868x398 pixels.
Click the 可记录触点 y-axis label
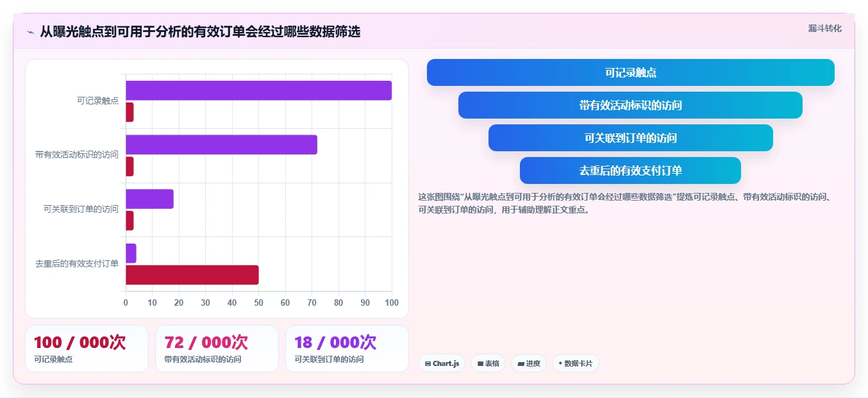click(x=97, y=101)
